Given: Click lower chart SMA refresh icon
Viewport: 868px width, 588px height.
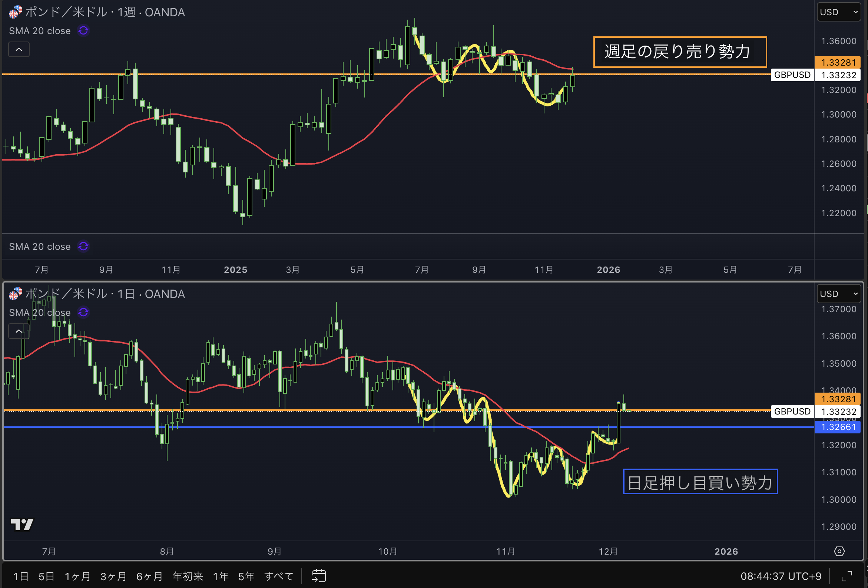Looking at the screenshot, I should point(83,312).
